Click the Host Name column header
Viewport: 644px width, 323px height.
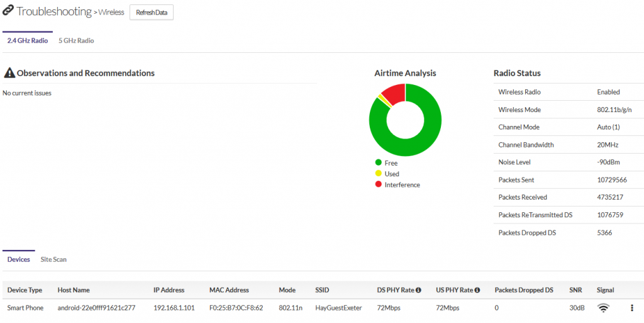coord(74,290)
